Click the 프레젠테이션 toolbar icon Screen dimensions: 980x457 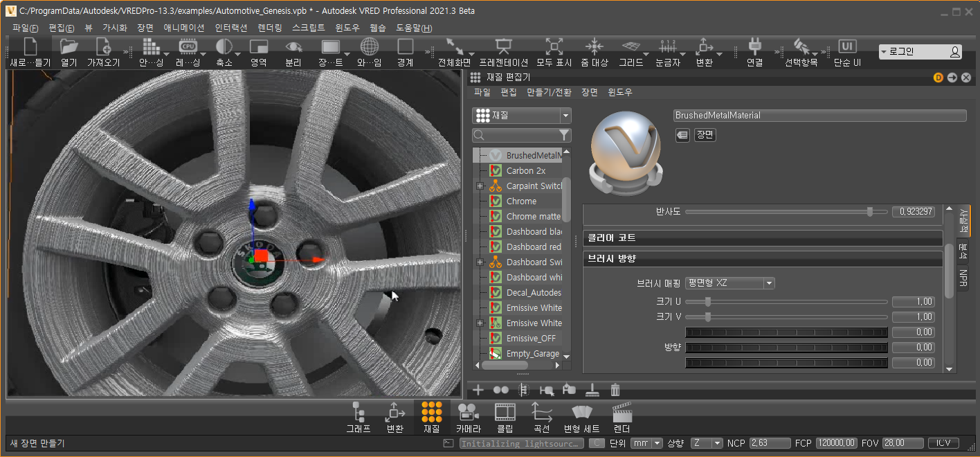503,46
